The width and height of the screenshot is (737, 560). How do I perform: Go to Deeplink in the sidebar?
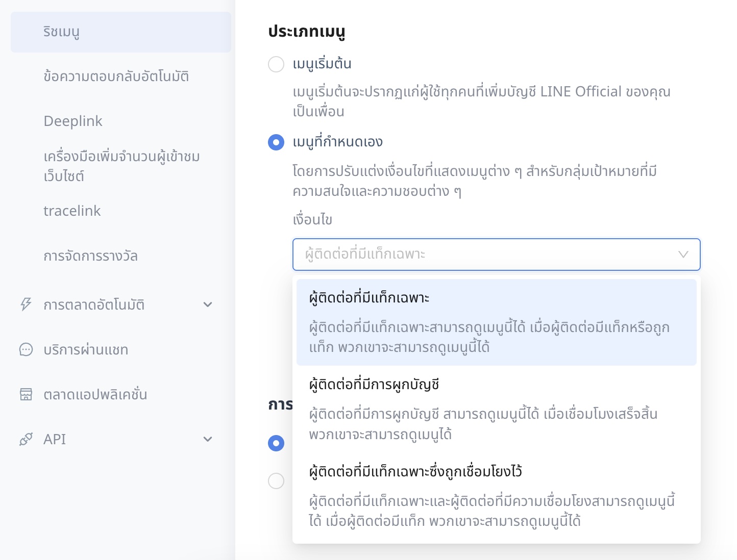pyautogui.click(x=73, y=121)
